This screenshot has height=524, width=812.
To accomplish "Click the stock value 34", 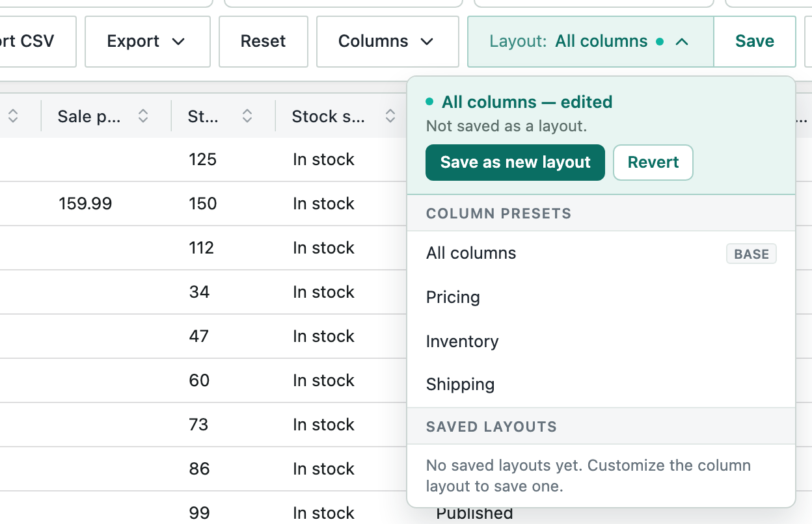I will [199, 293].
